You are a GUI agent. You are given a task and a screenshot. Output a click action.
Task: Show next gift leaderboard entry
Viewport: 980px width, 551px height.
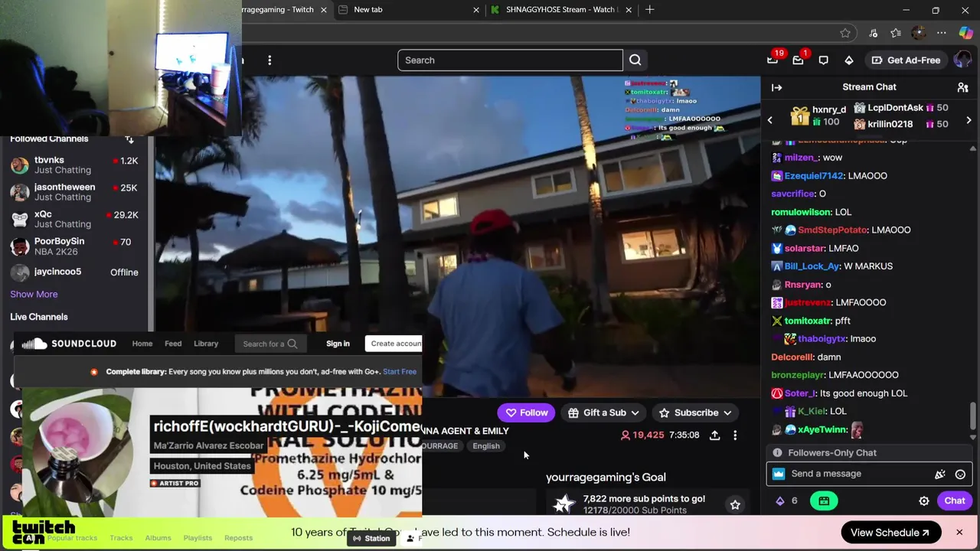pyautogui.click(x=969, y=121)
